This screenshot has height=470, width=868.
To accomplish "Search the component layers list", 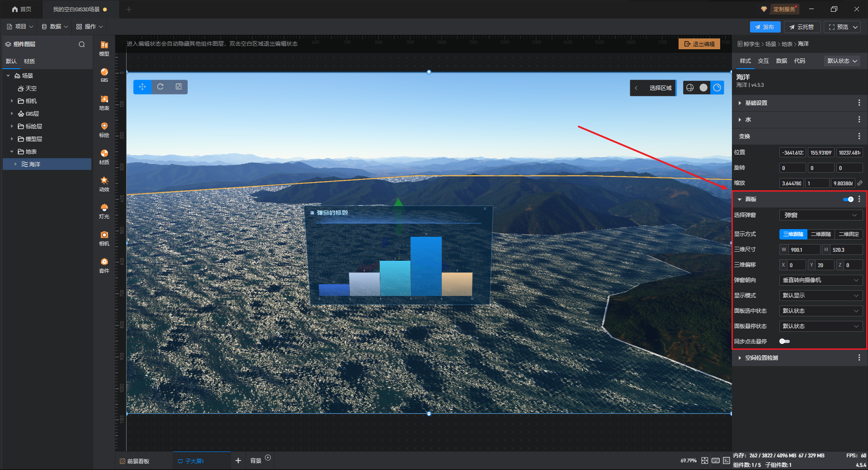I will pos(82,44).
